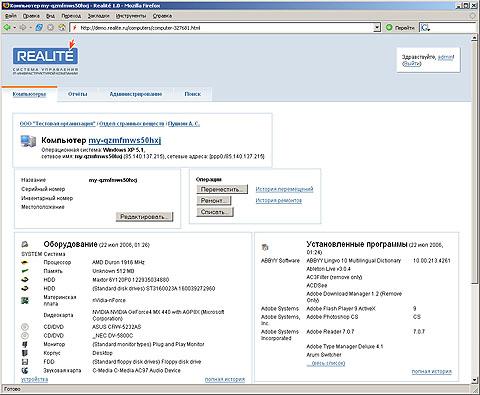Click the Звуковая карта row icon

click(x=25, y=370)
